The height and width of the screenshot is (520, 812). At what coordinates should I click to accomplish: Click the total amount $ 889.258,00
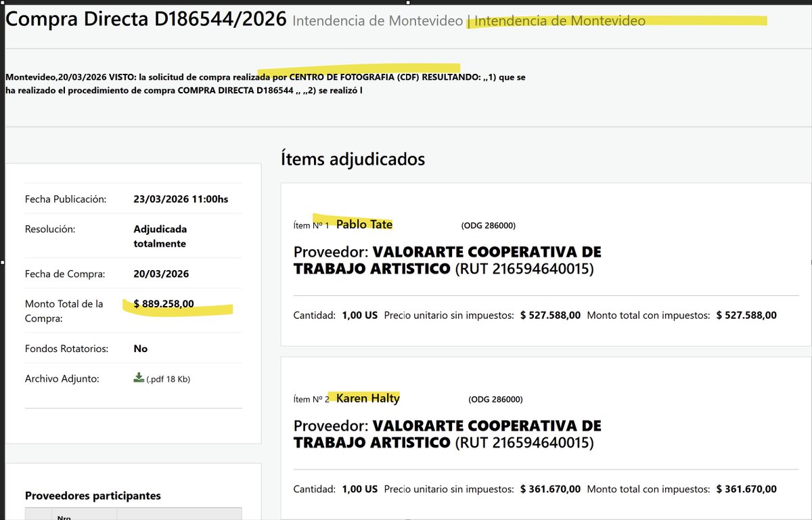(164, 304)
